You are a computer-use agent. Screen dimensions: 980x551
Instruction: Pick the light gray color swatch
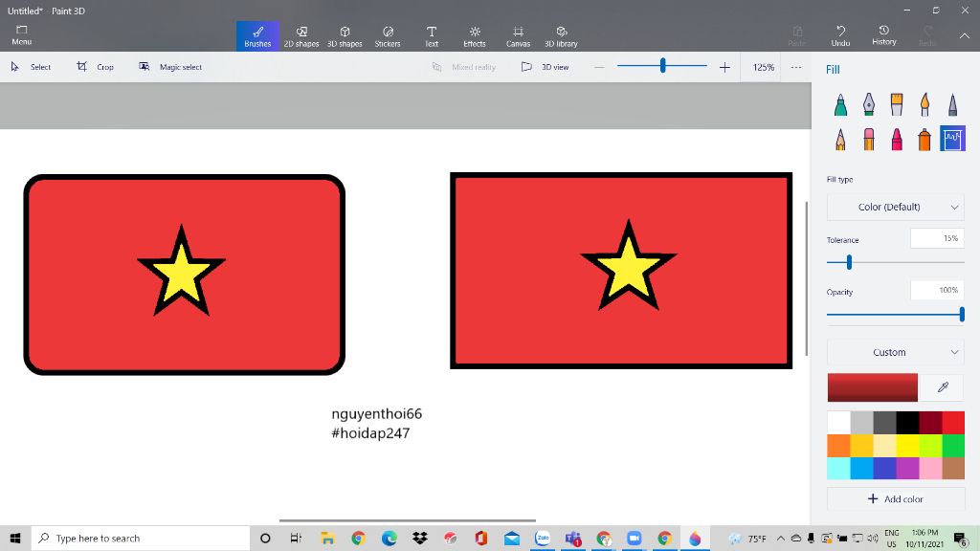(x=861, y=422)
